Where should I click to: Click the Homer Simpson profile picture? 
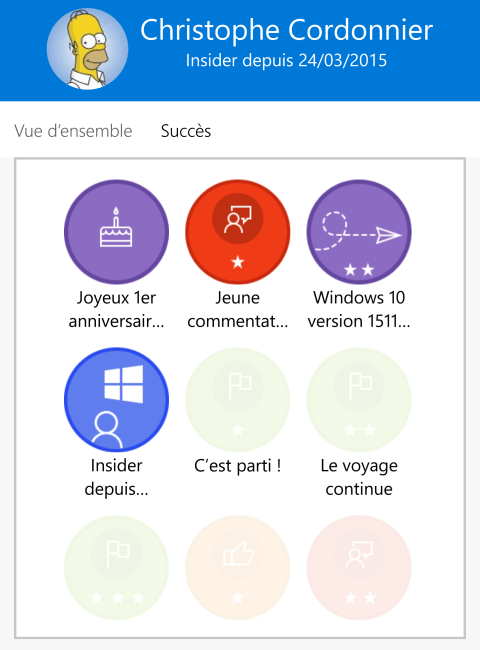(x=87, y=49)
